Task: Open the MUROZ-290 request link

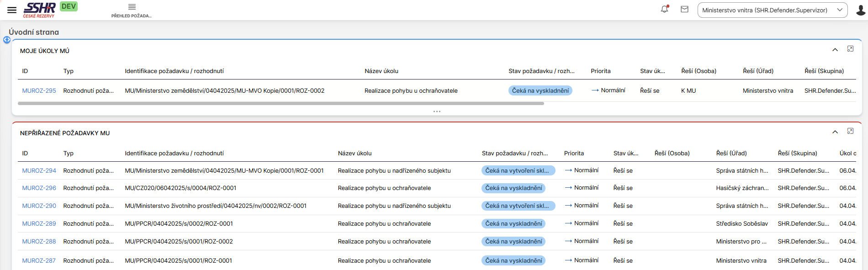Action: [39, 206]
